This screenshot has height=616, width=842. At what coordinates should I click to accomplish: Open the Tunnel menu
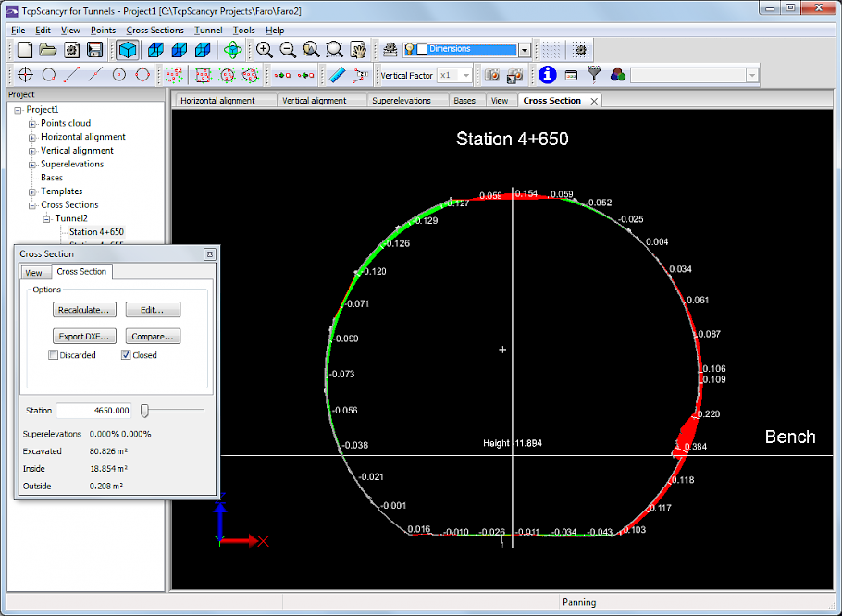point(208,30)
